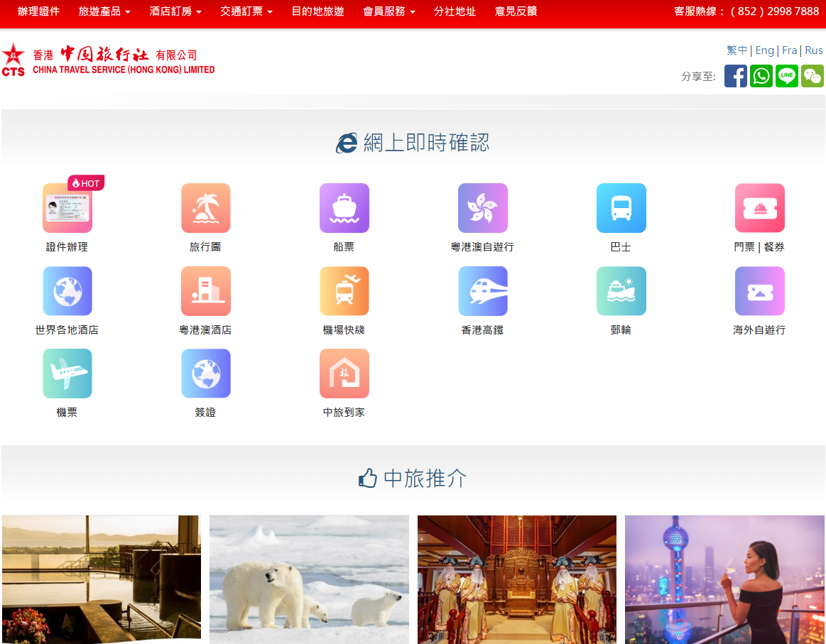Open the 海外自遊行 overseas travel icon
The height and width of the screenshot is (644, 826).
760,291
